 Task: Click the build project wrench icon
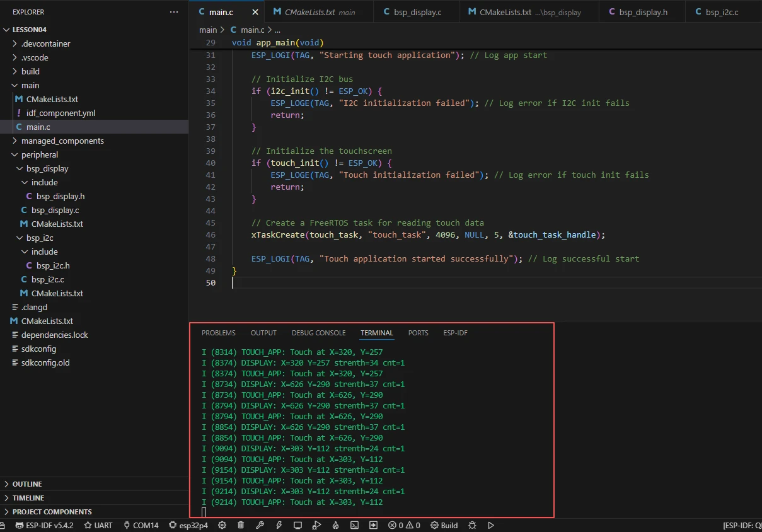[x=260, y=525]
